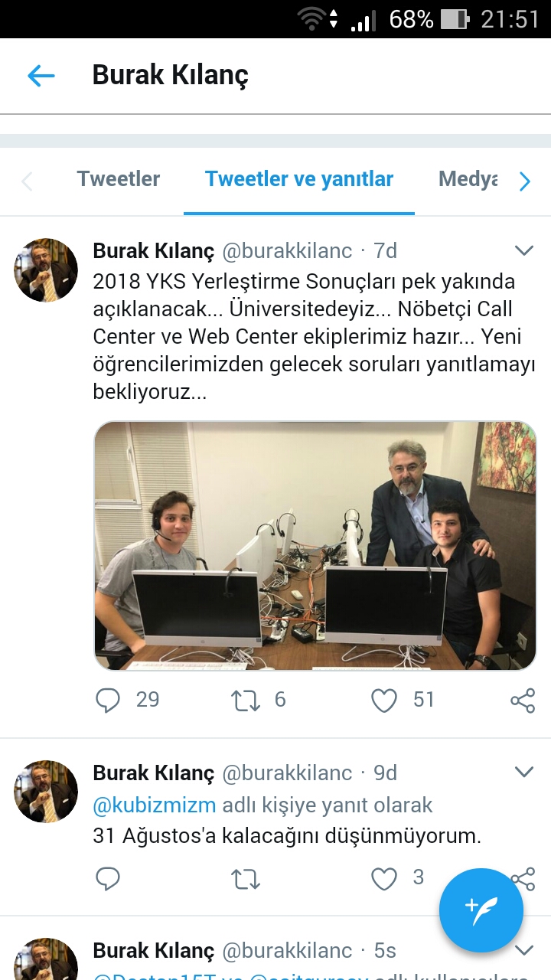Viewport: 551px width, 980px height.
Task: Open the @kubizmizm mention link
Action: tap(154, 805)
